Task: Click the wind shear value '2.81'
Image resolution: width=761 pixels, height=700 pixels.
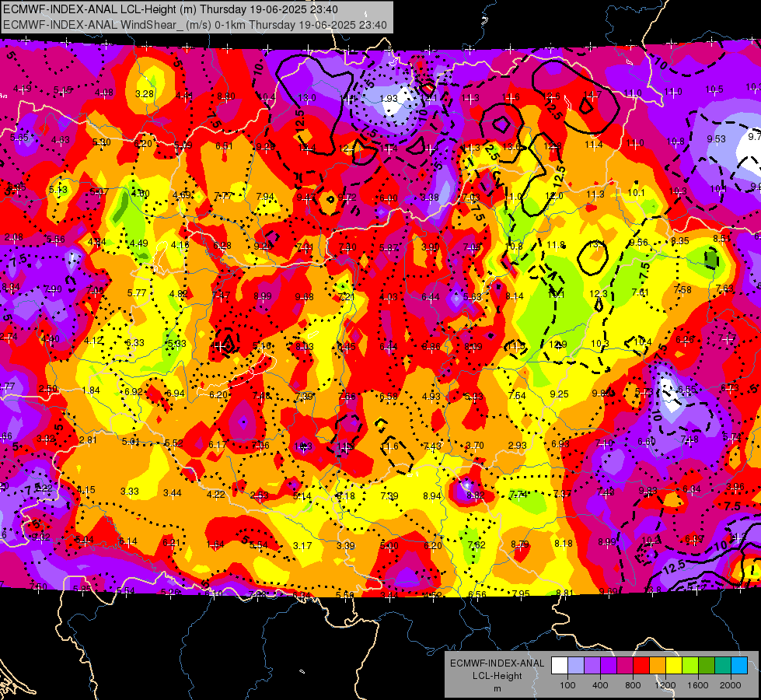Action: coord(88,440)
